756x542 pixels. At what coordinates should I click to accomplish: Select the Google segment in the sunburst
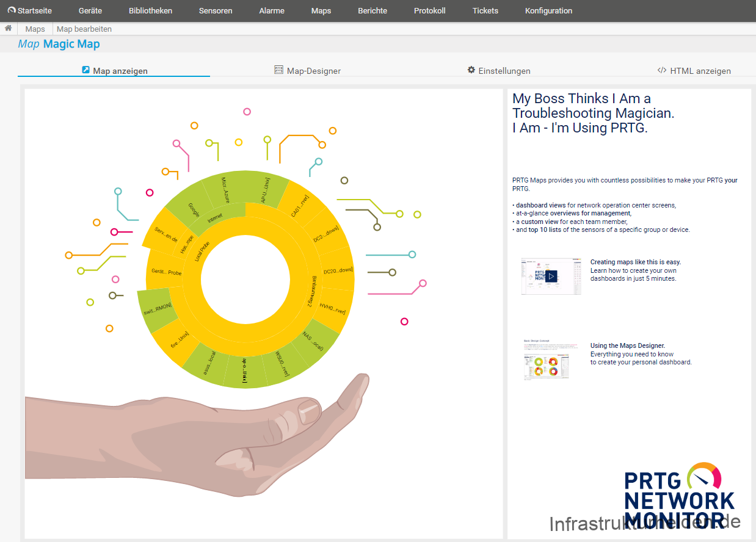[193, 209]
